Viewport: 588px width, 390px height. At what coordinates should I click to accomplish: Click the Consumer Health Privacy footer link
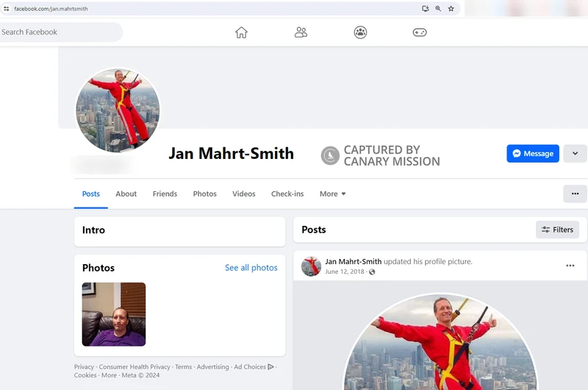click(135, 366)
